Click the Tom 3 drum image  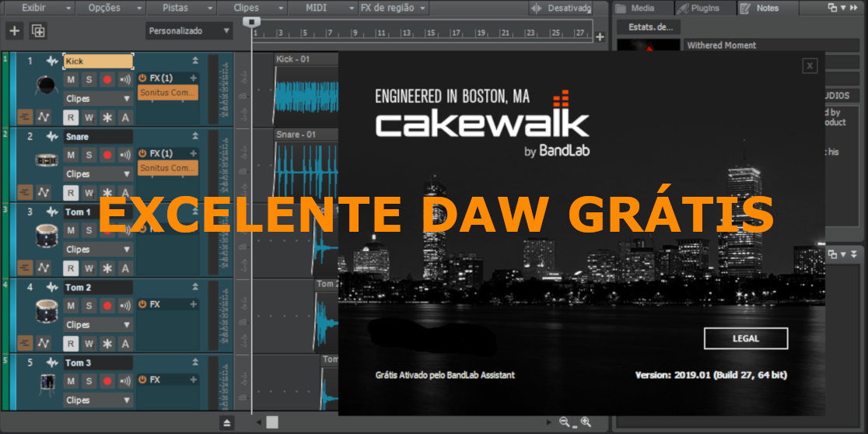[47, 386]
